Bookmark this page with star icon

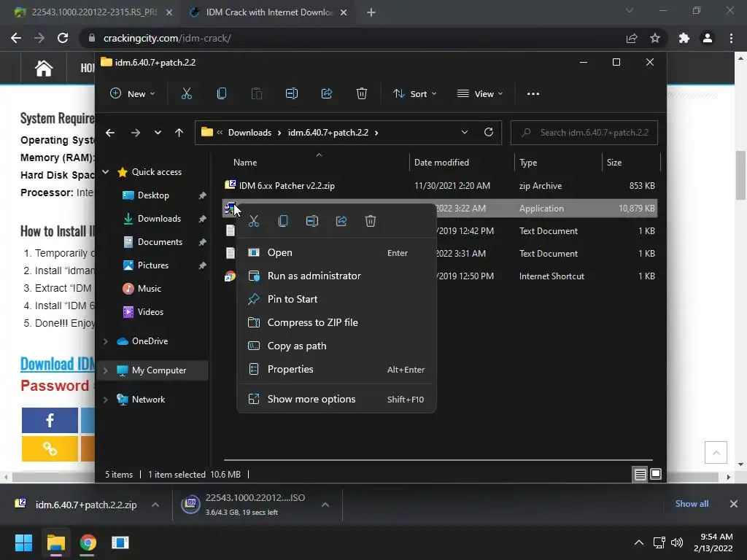[x=655, y=38]
